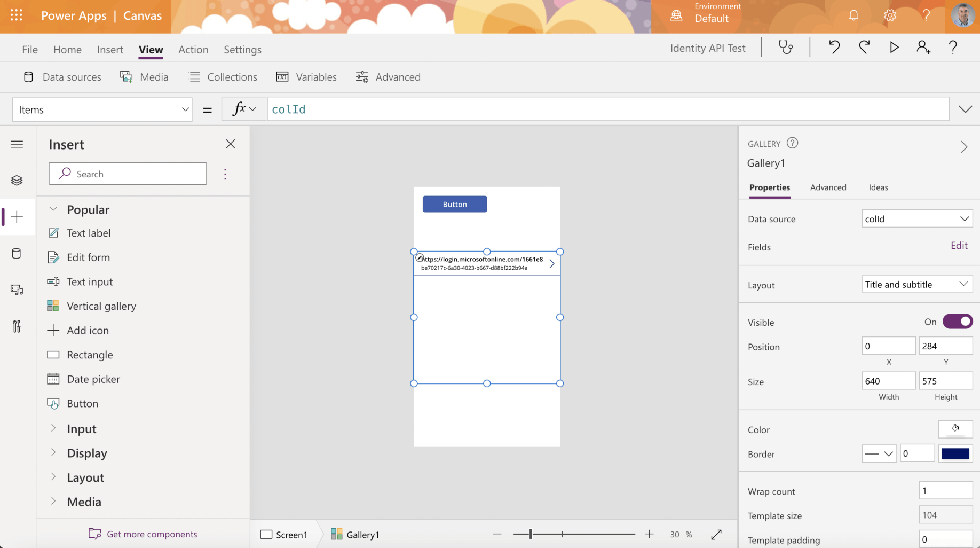Image resolution: width=980 pixels, height=548 pixels.
Task: Click the Search box in Insert panel
Action: coord(128,174)
